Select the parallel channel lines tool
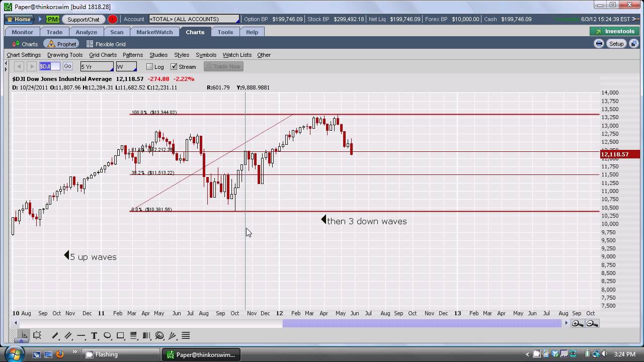This screenshot has width=644, height=362. [68, 335]
